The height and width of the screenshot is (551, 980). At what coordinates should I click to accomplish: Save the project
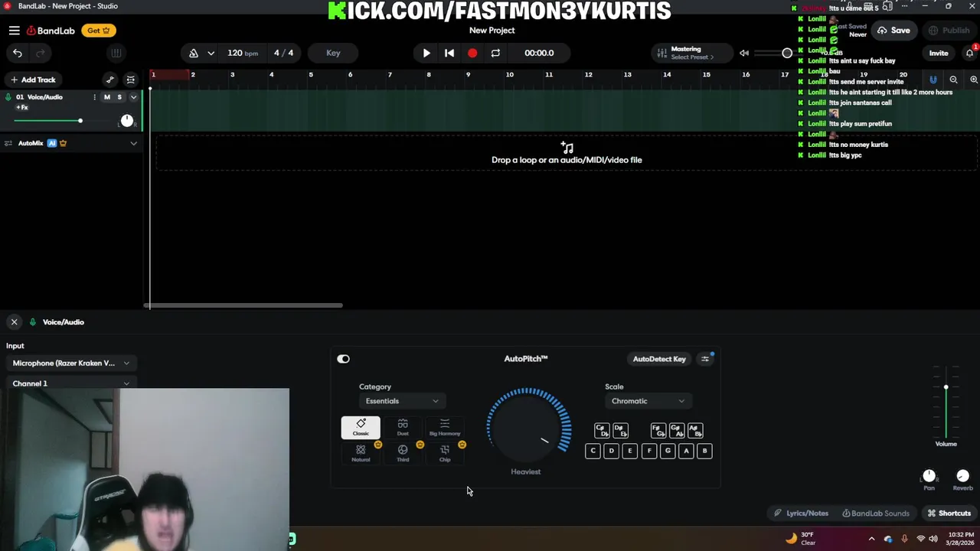(894, 31)
